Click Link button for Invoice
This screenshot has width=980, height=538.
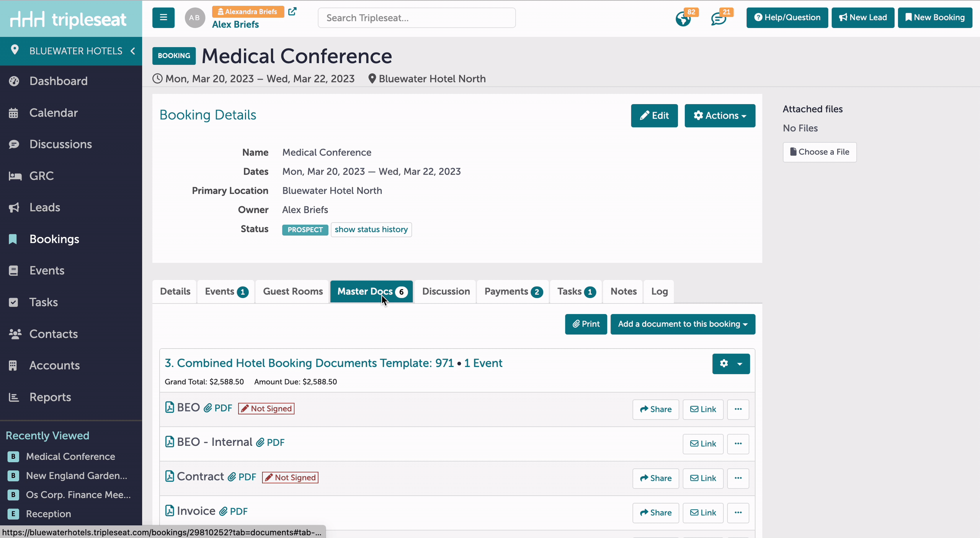point(703,513)
